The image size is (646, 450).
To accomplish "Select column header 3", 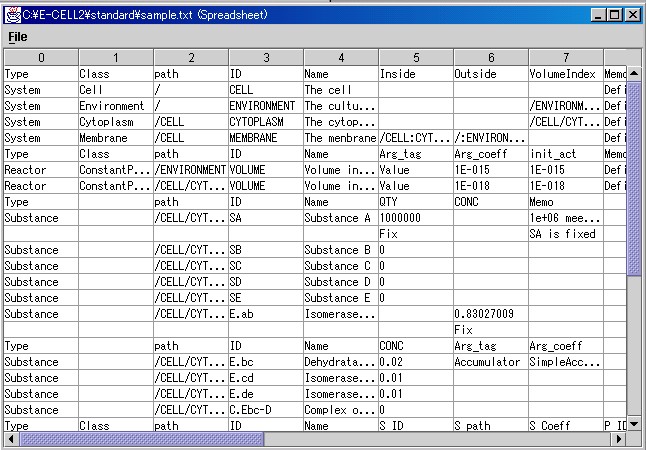I will (265, 58).
